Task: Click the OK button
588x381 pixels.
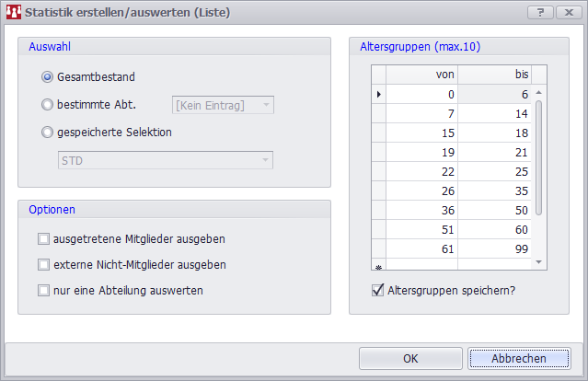Action: 410,358
